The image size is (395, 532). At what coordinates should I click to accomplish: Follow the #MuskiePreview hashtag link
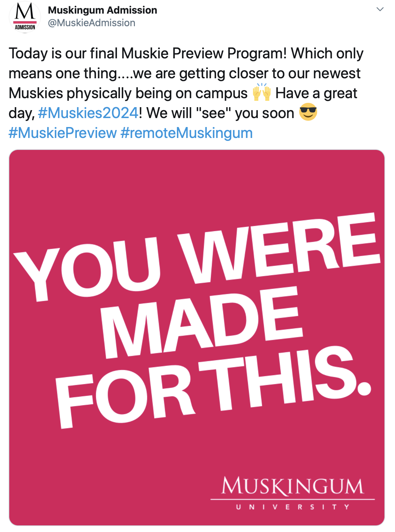click(x=63, y=133)
